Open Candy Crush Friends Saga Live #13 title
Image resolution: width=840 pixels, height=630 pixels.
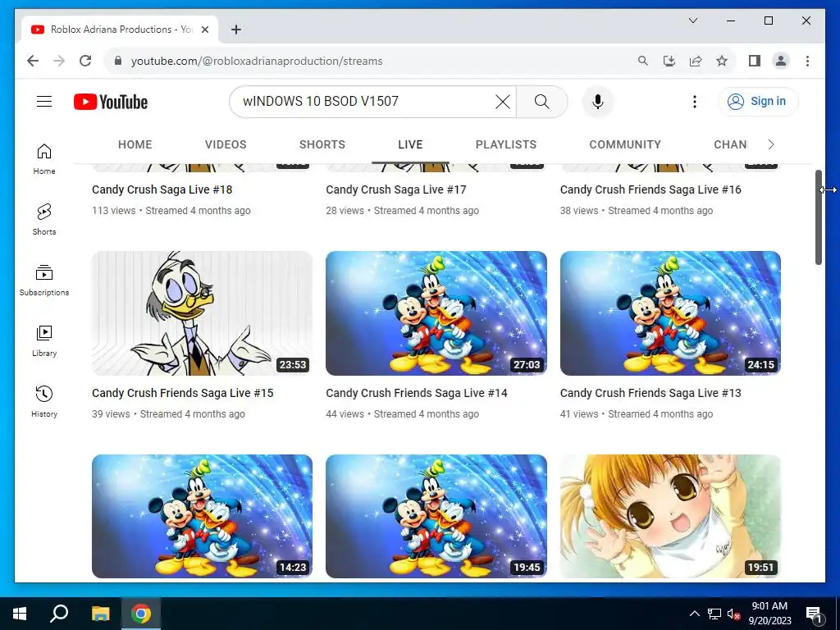point(651,393)
